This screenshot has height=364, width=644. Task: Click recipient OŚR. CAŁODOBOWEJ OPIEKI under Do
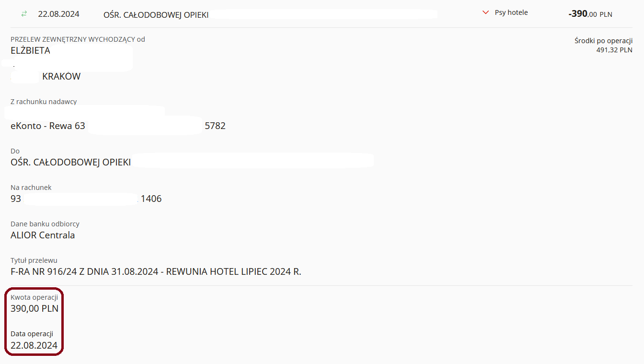70,162
